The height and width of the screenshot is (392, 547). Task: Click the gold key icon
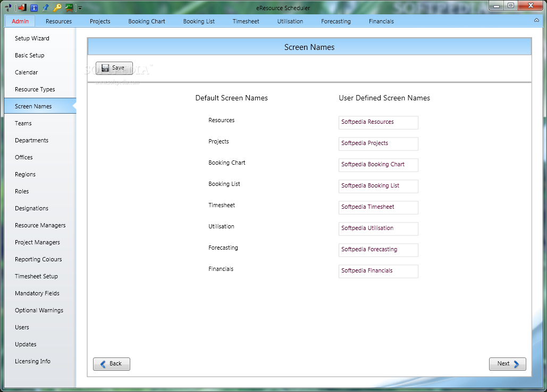(57, 7)
